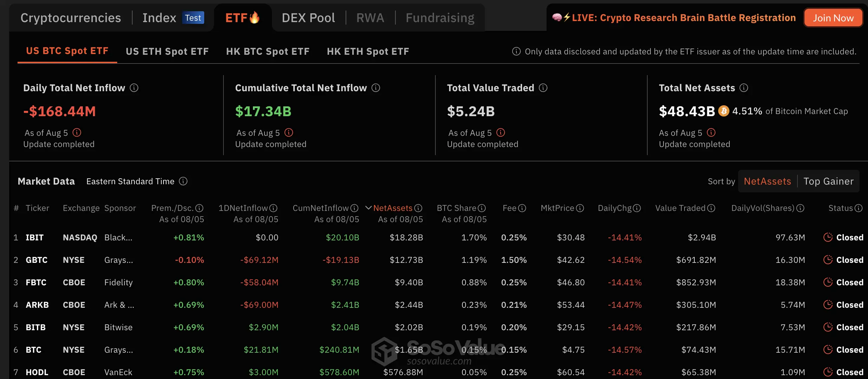
Task: Click the VanEck sponsor cell
Action: [118, 372]
